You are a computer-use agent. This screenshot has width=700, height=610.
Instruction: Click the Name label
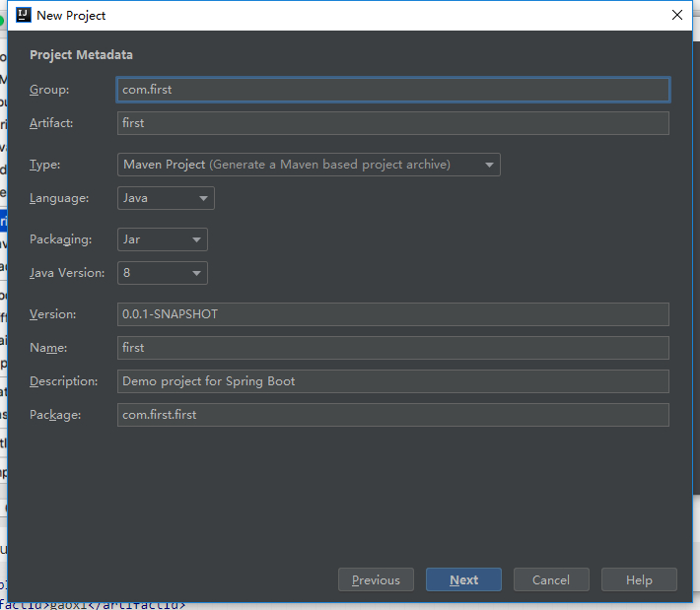click(48, 348)
